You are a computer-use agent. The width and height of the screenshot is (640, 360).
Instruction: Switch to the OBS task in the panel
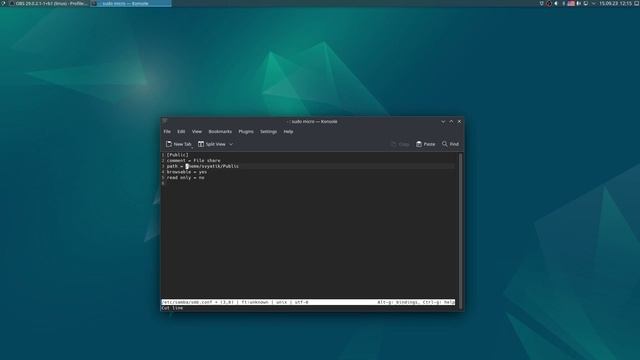click(x=49, y=3)
